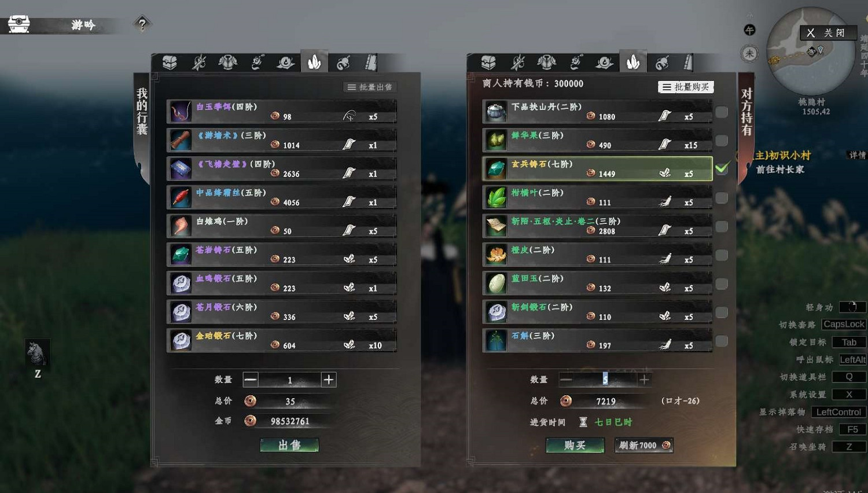Open the chest icon in my bag tabs
Screen dimensions: 868x493
[x=170, y=62]
